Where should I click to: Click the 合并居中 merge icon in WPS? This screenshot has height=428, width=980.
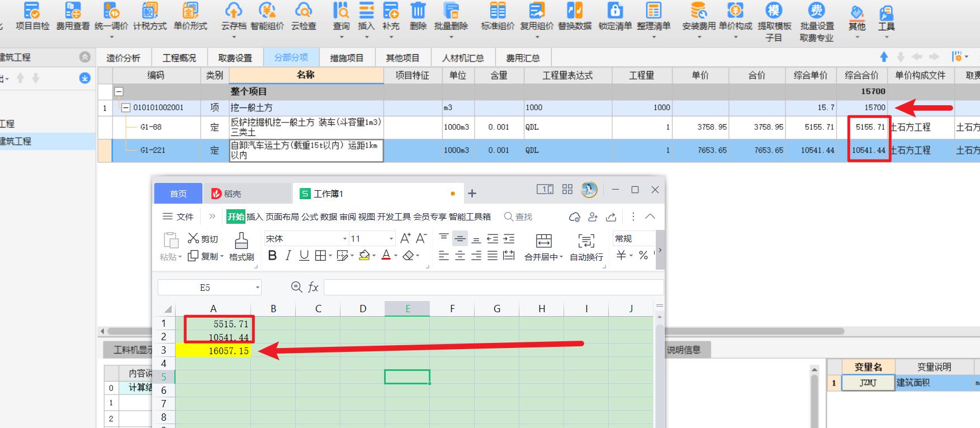click(543, 241)
